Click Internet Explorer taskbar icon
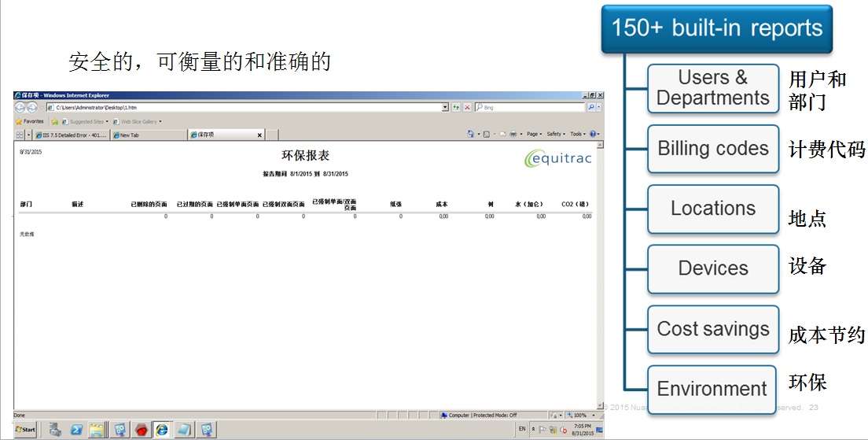 (162, 430)
